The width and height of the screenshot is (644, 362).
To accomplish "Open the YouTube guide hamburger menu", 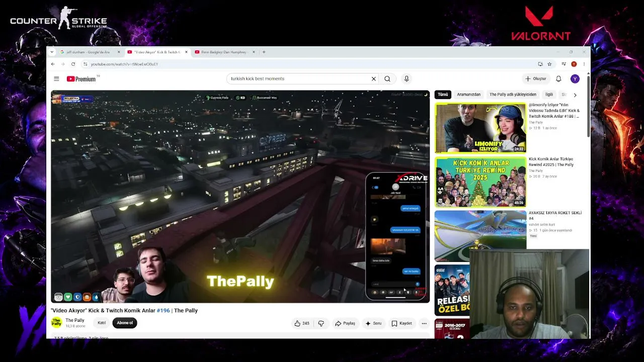I will 56,79.
